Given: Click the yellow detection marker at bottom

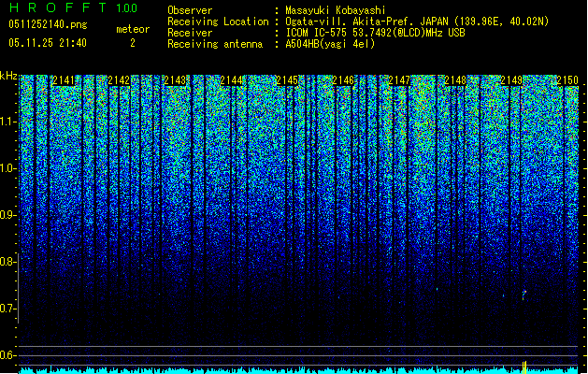Looking at the screenshot, I should pyautogui.click(x=524, y=367).
